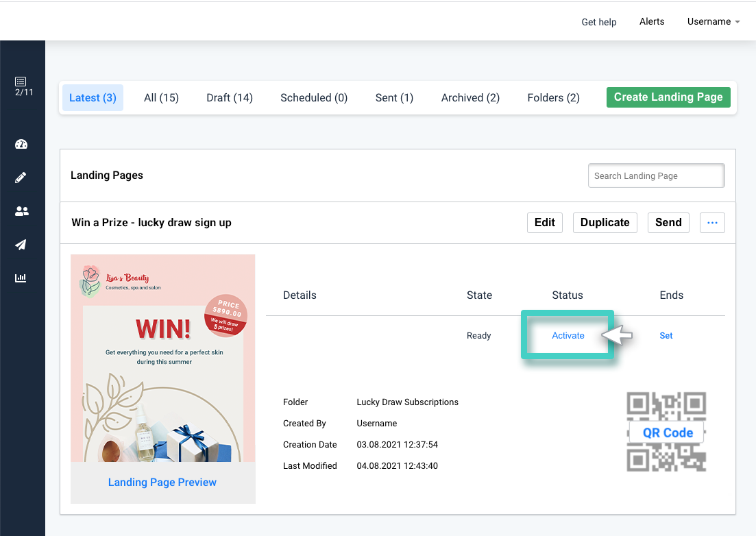Open the three-dots more options button
This screenshot has width=756, height=536.
[712, 223]
